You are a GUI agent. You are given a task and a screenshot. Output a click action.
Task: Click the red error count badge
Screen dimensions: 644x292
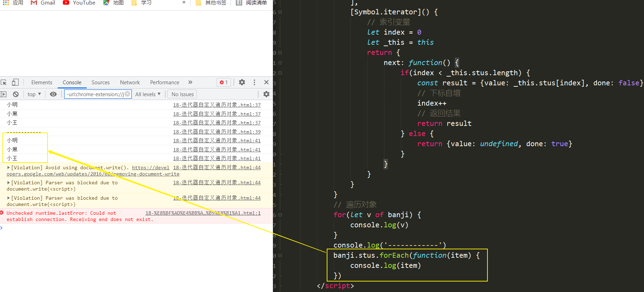pos(224,83)
